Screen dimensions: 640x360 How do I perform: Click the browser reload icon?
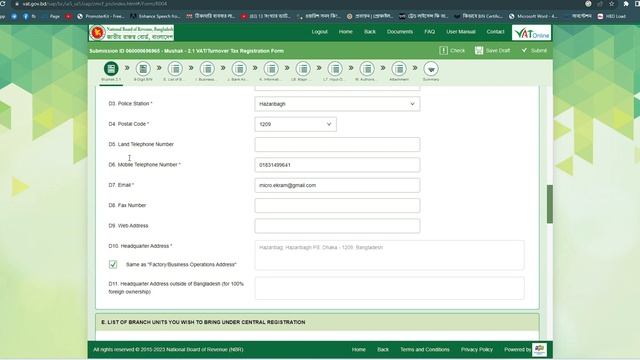pyautogui.click(x=2, y=4)
